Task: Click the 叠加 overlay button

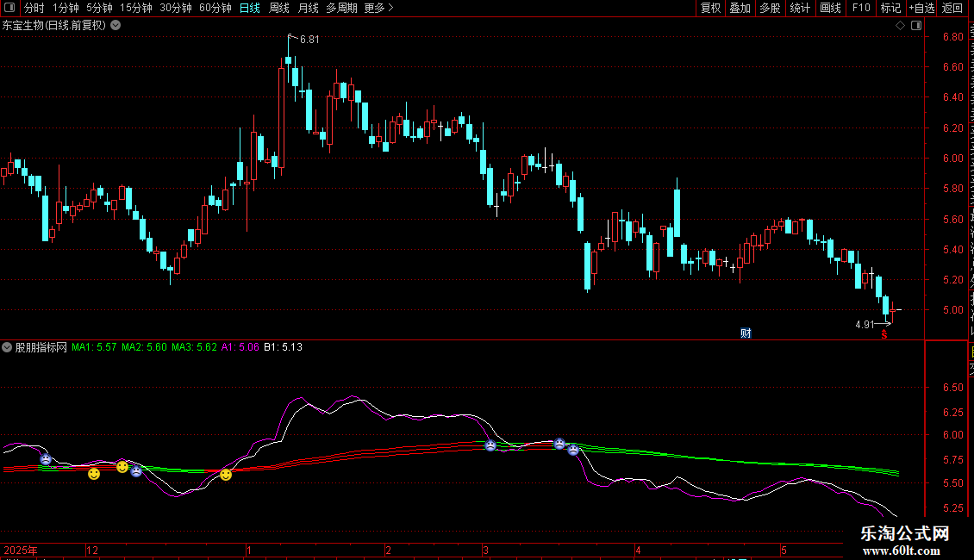Action: (x=740, y=8)
